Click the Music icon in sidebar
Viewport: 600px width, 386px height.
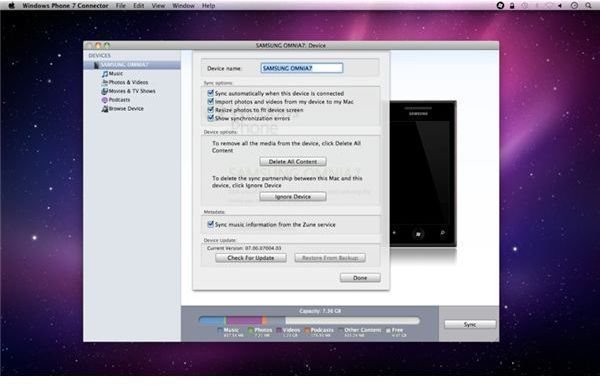coord(105,73)
